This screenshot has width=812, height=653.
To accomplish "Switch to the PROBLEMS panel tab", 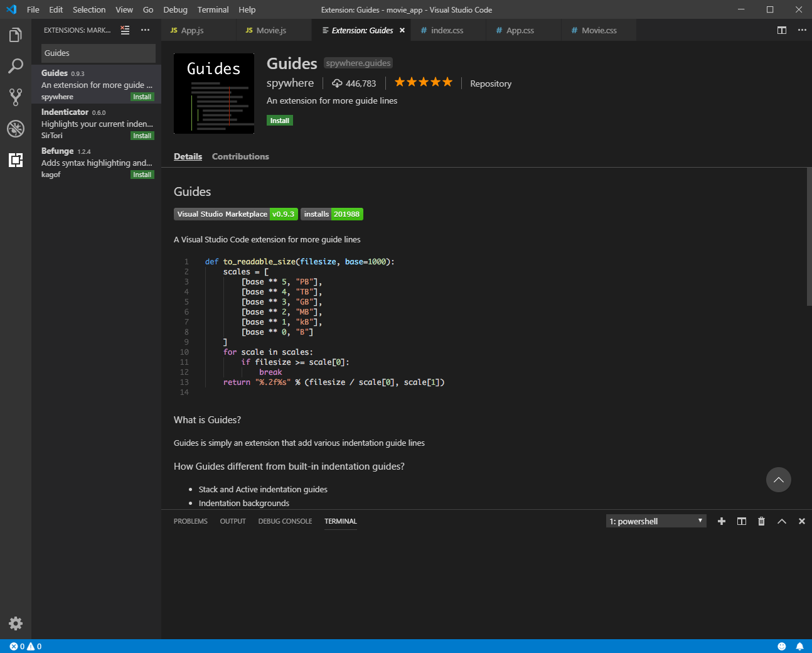I will [x=191, y=521].
